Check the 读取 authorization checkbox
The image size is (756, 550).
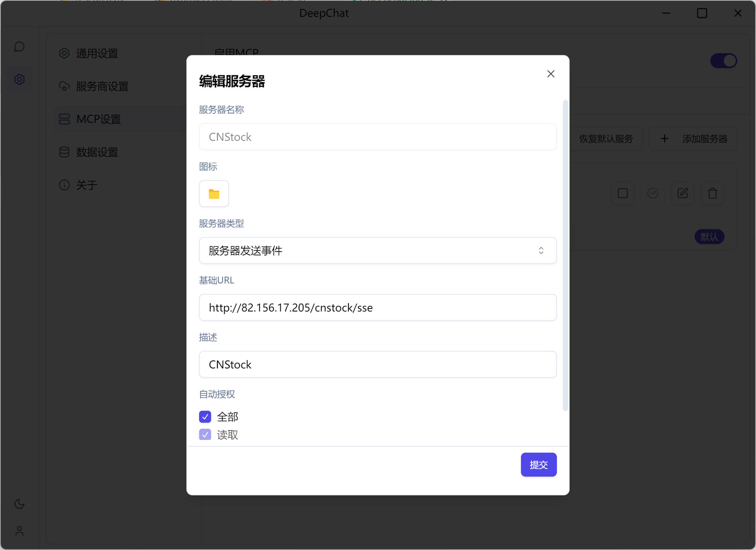click(204, 434)
